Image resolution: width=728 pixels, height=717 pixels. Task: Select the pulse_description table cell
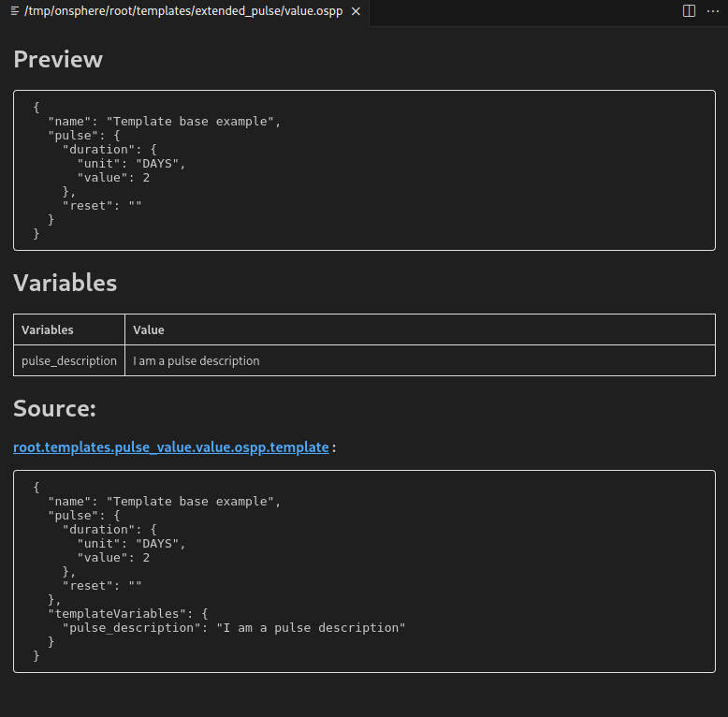click(x=69, y=360)
